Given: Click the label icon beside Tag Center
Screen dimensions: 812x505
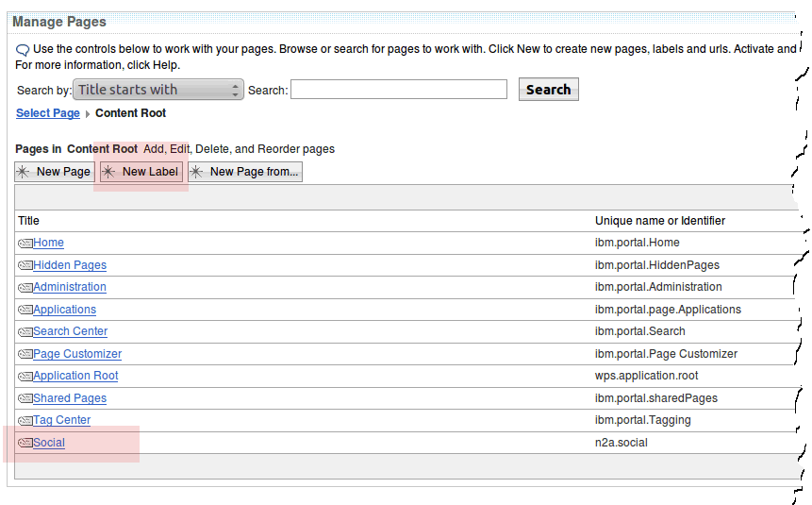Looking at the screenshot, I should tap(25, 420).
